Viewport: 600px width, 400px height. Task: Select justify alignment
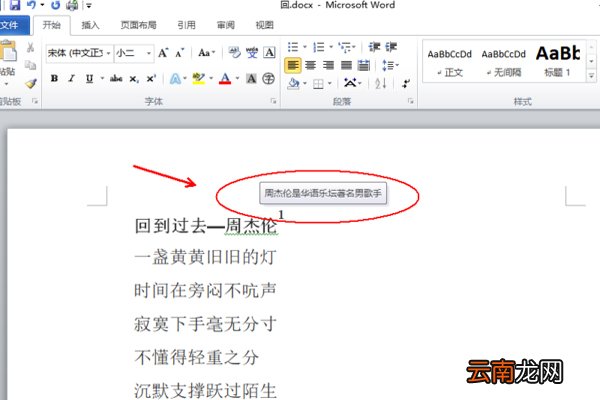(346, 65)
